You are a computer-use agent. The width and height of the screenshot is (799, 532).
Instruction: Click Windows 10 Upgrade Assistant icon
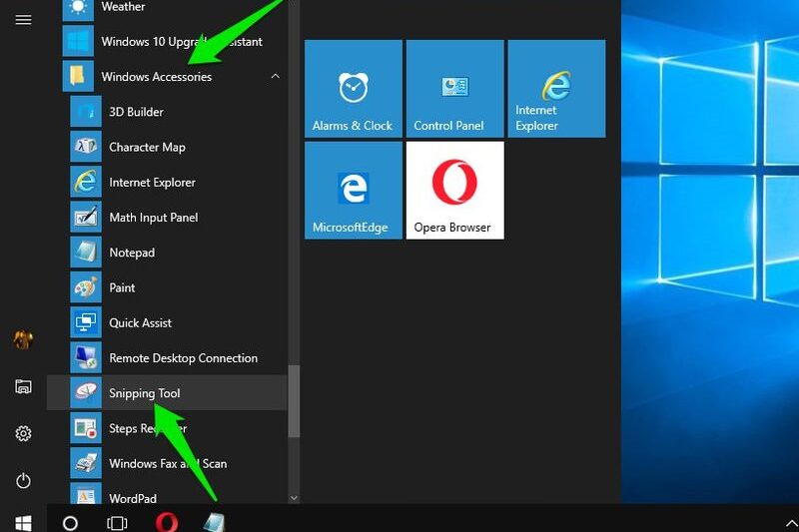(x=78, y=41)
